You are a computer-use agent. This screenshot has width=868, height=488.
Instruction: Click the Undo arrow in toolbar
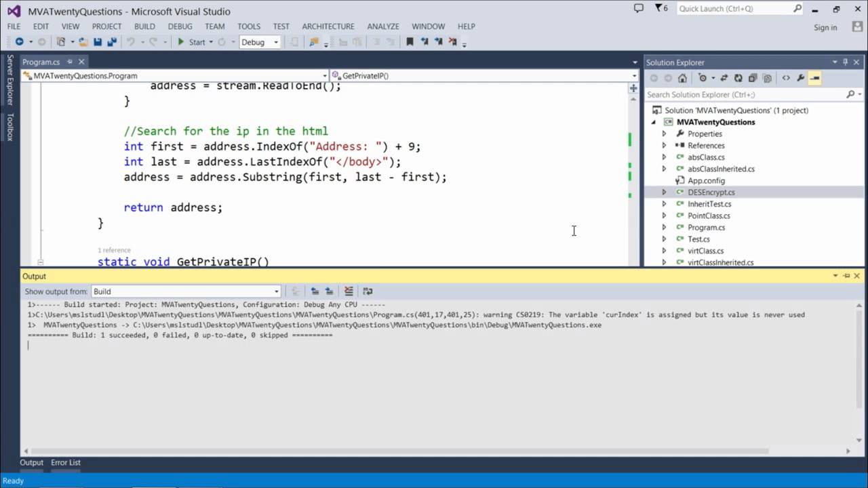[x=130, y=42]
